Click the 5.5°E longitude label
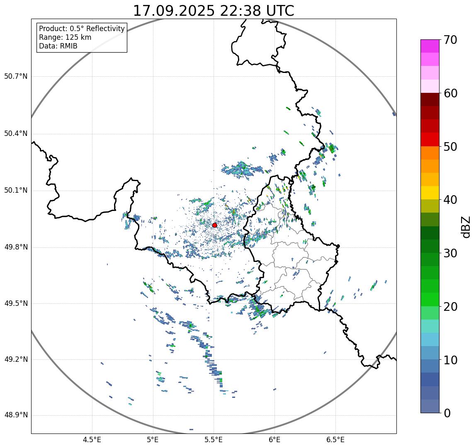Image resolution: width=476 pixels, height=448 pixels. tap(214, 440)
